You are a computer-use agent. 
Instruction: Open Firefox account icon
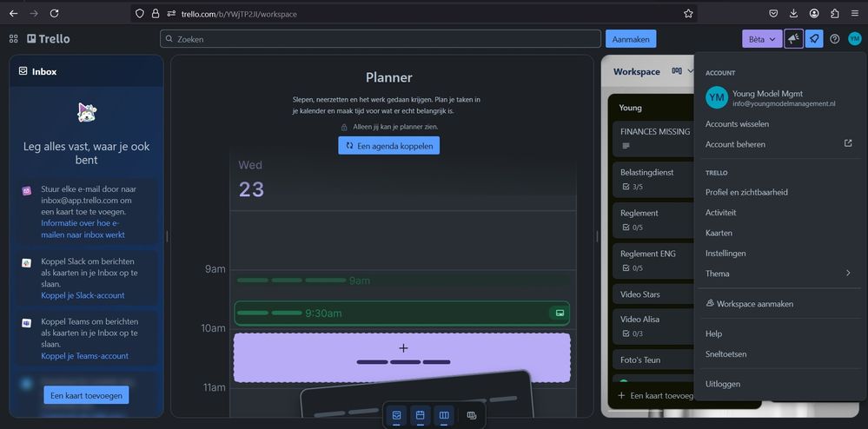pyautogui.click(x=814, y=14)
